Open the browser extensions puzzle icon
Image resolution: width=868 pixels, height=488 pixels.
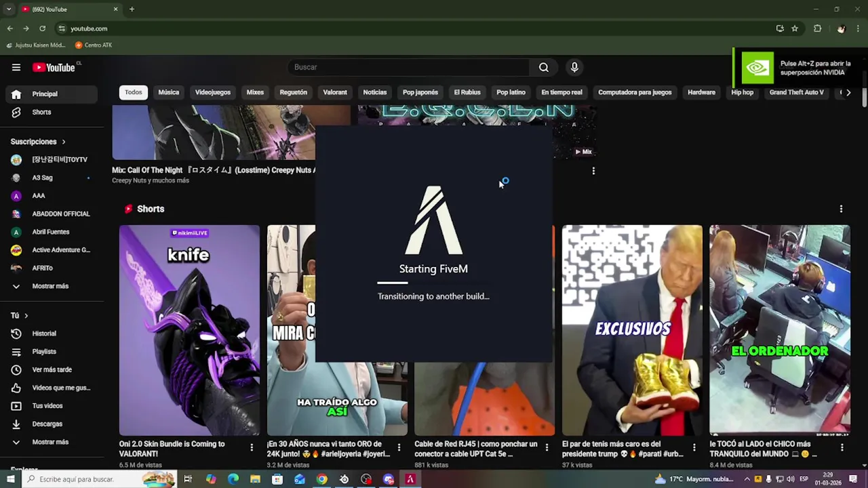[817, 28]
